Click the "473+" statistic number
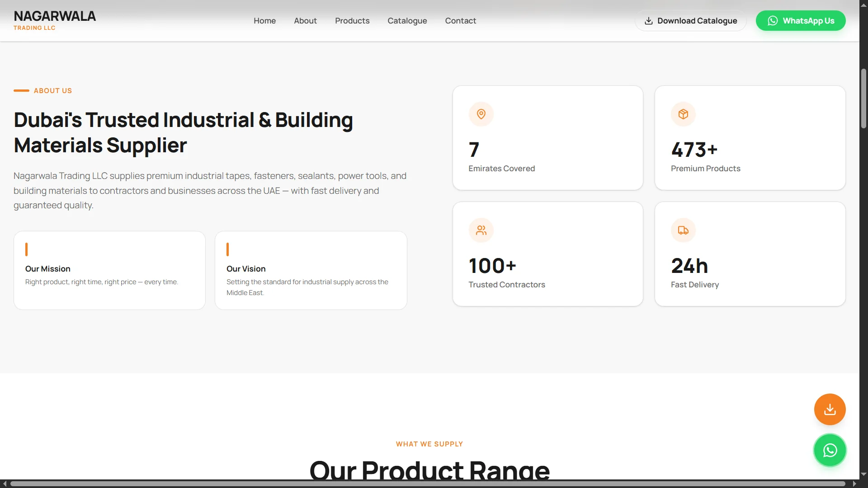868x488 pixels. pos(694,150)
